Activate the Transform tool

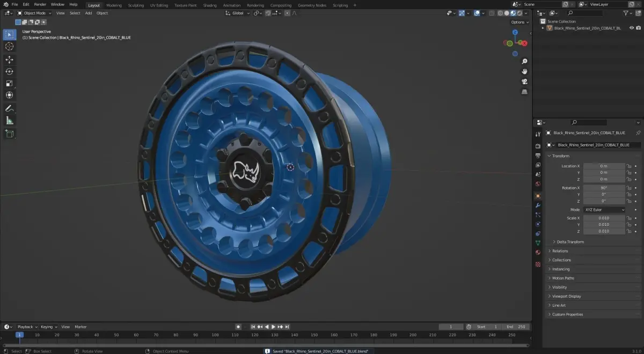(9, 95)
